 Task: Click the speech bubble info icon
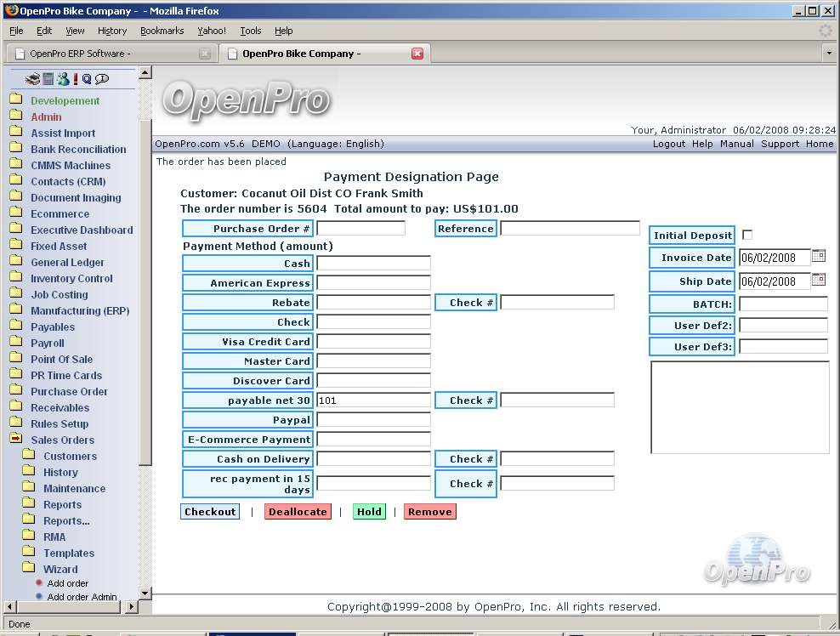102,79
